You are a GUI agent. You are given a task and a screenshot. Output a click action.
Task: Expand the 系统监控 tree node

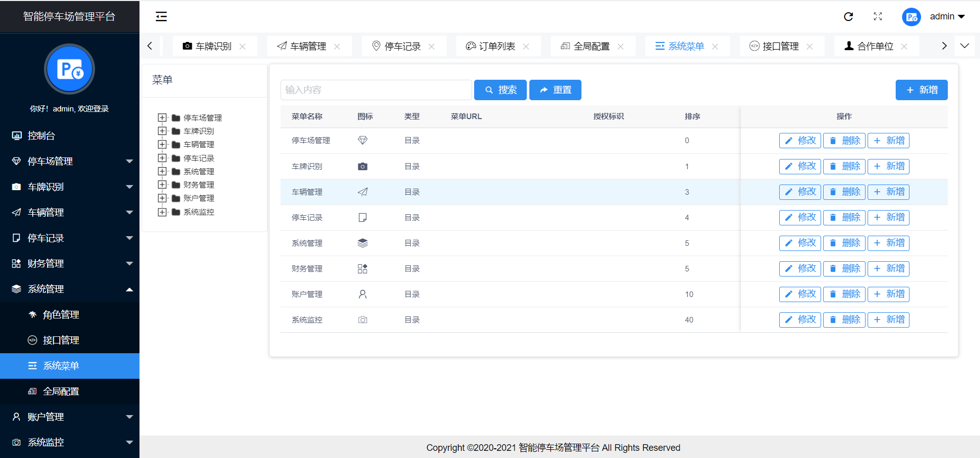(162, 212)
